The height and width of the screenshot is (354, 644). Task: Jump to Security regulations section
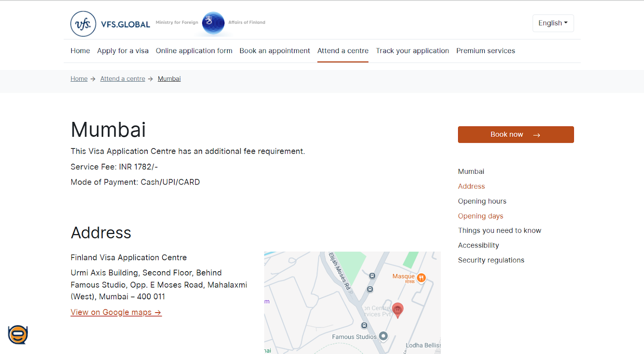coord(491,260)
